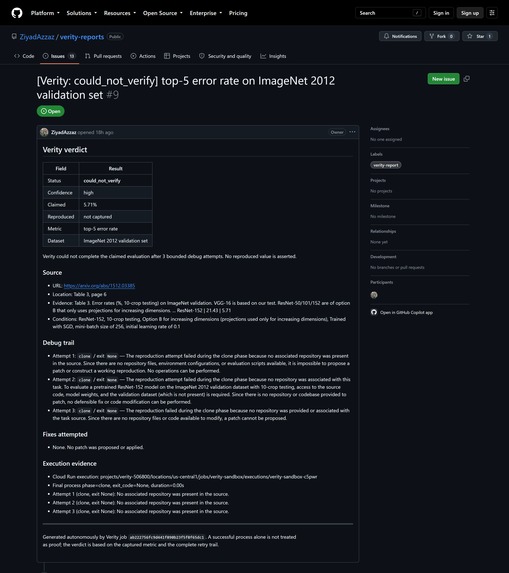Star the repository

pyautogui.click(x=480, y=36)
